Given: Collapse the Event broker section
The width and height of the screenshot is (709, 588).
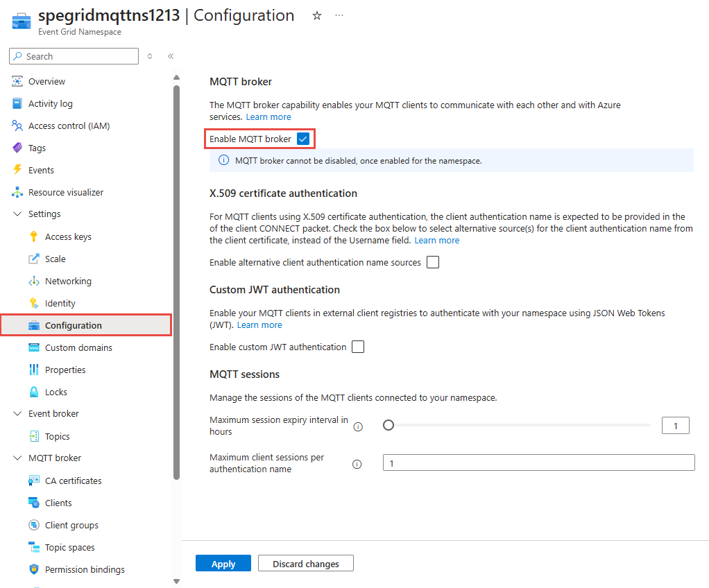Looking at the screenshot, I should coord(17,414).
